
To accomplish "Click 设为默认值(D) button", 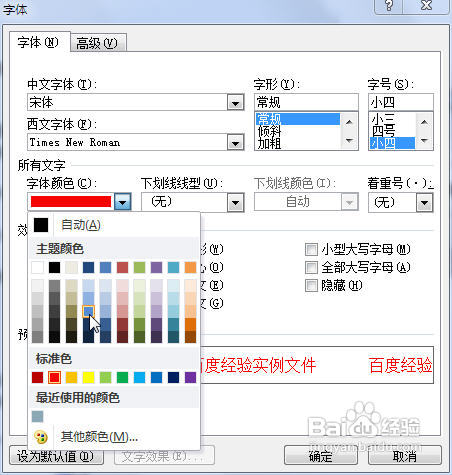I will 57,455.
